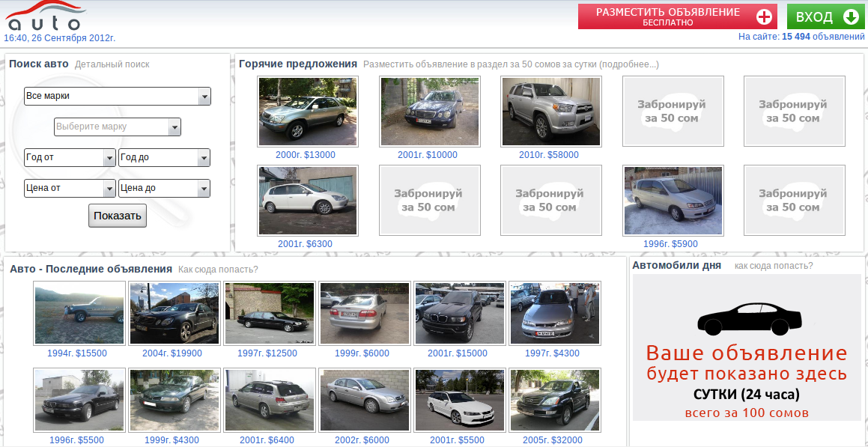868x447 pixels.
Task: Open latest ad photo 1999г. $6000
Action: [365, 313]
